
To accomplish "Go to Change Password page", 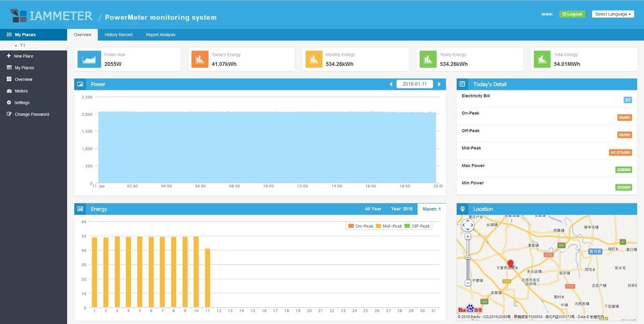I will (32, 114).
